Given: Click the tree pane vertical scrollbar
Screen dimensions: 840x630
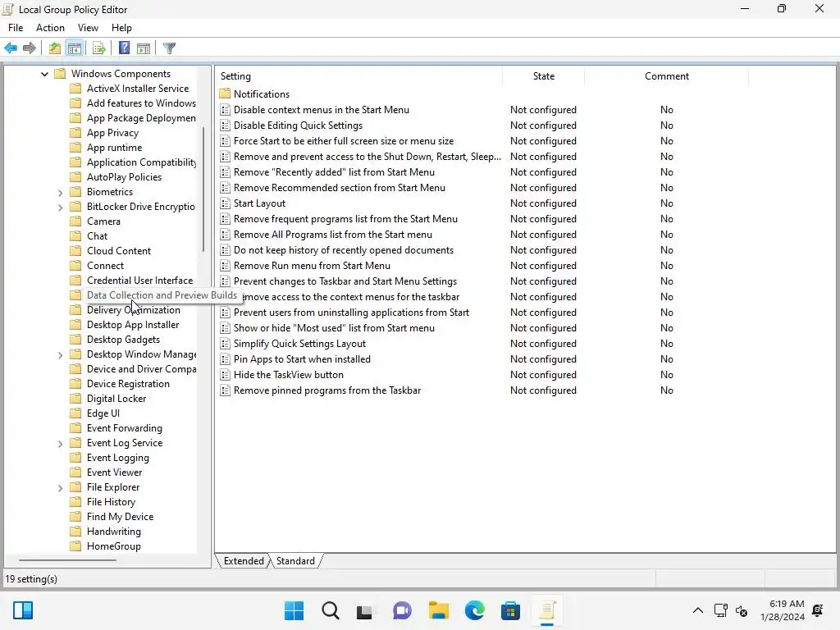Looking at the screenshot, I should pos(203,189).
